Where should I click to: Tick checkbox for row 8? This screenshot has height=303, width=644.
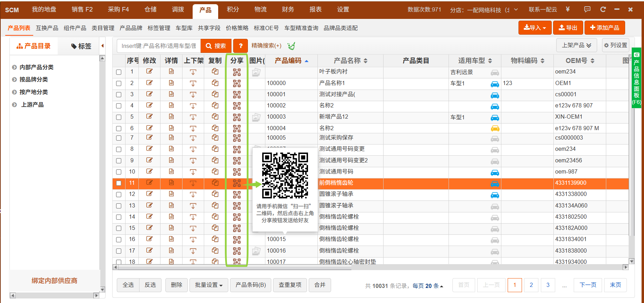(x=119, y=149)
